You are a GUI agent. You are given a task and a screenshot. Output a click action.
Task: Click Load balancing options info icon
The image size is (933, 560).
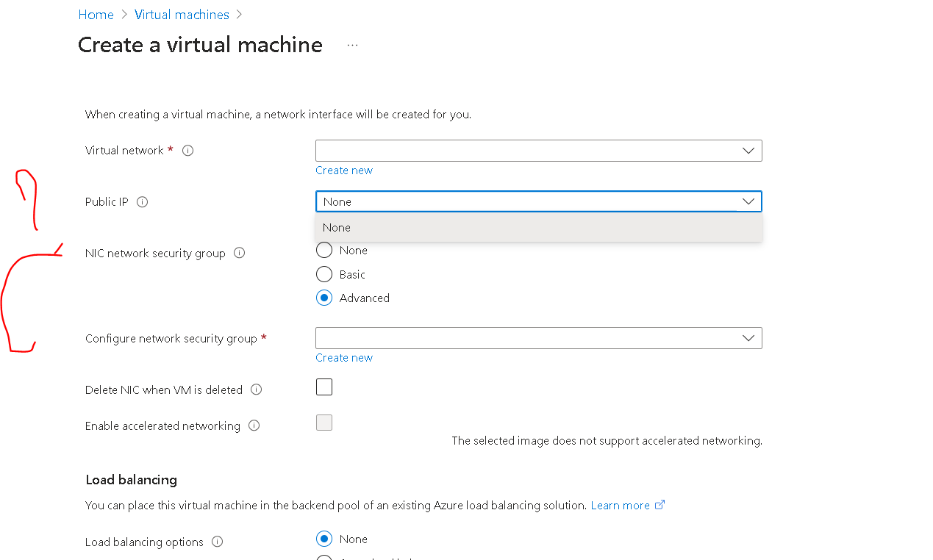coord(217,542)
